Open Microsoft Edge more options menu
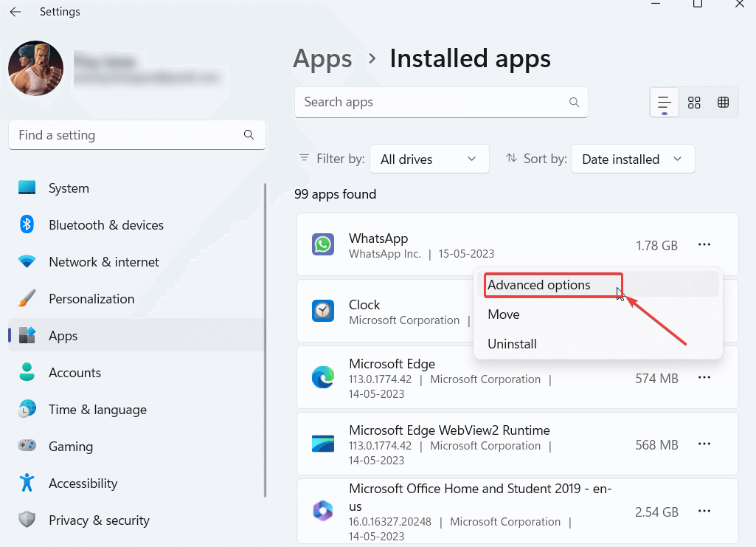 704,377
